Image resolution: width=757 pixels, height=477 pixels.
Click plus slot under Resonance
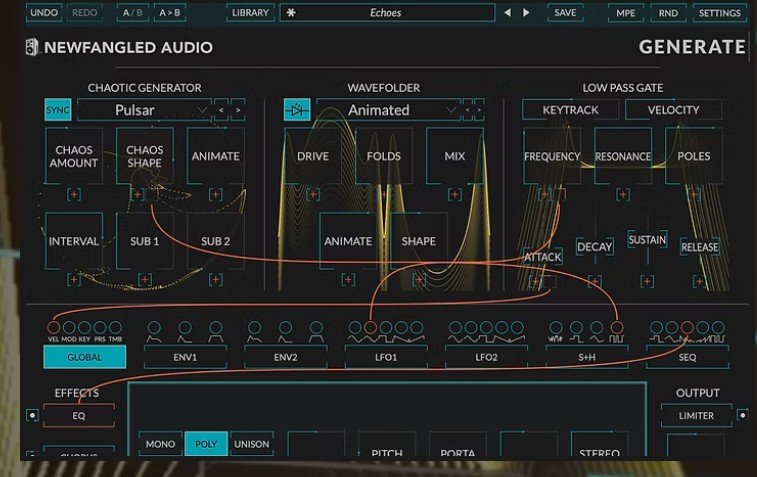coord(623,195)
